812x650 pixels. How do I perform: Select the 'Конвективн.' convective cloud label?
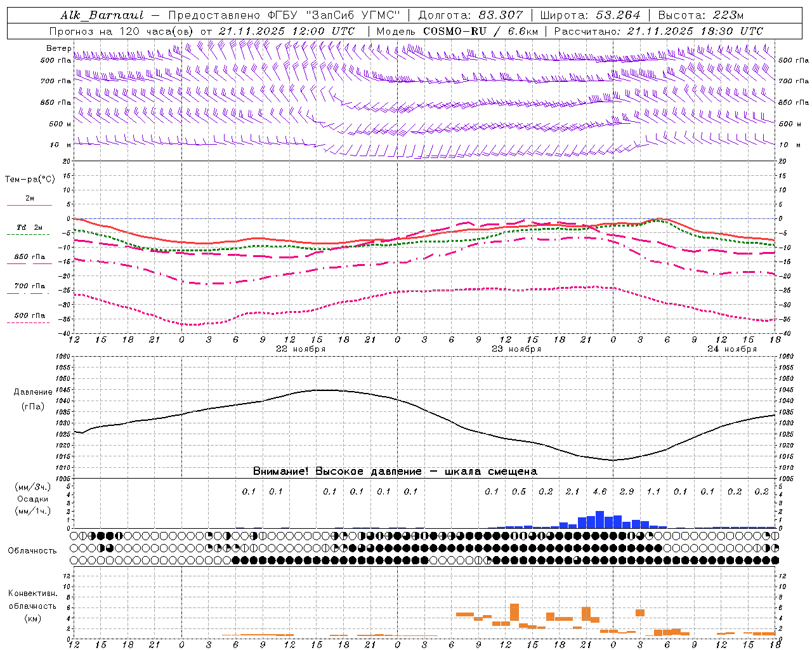point(33,594)
